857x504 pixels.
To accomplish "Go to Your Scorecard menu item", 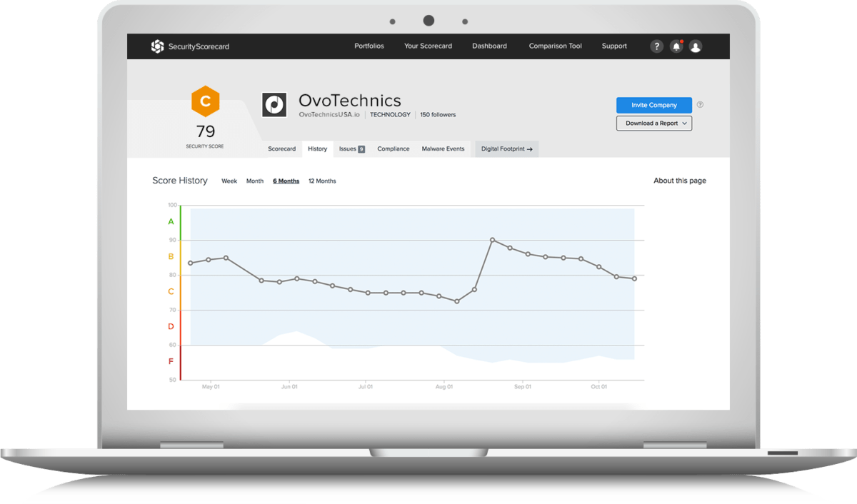I will [x=428, y=46].
